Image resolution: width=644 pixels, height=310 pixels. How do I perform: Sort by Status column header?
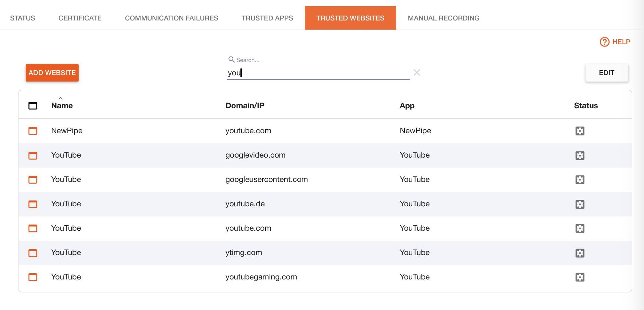pyautogui.click(x=586, y=106)
